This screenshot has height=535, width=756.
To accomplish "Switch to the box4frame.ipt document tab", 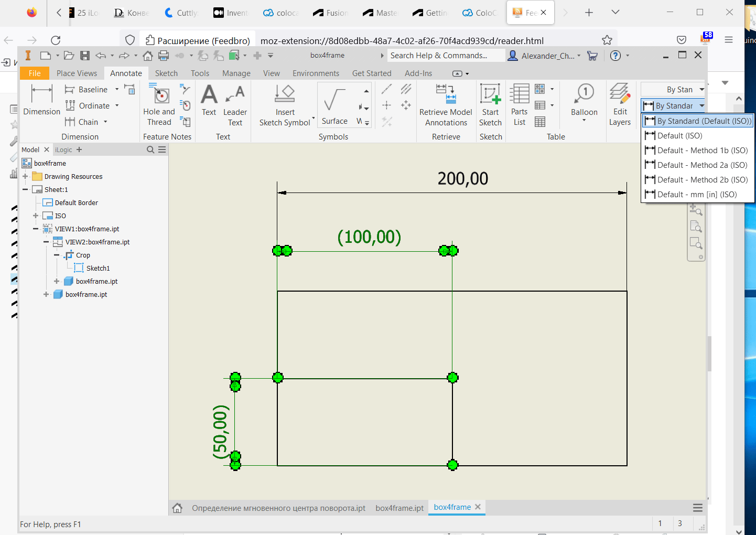I will coord(399,508).
